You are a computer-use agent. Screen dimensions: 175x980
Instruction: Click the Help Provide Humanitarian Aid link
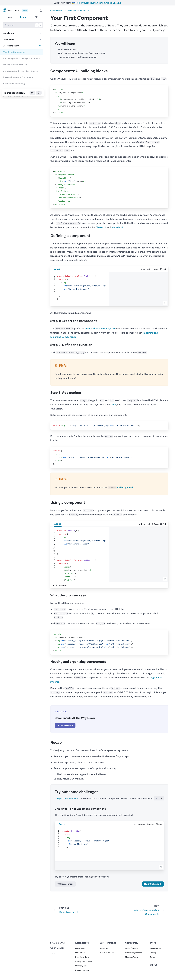[x=98, y=3]
